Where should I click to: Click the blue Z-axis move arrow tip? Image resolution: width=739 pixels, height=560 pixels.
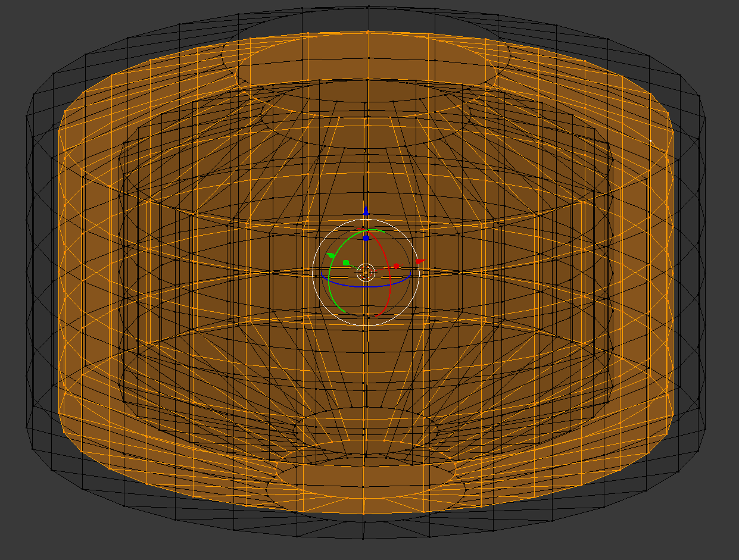pos(366,210)
